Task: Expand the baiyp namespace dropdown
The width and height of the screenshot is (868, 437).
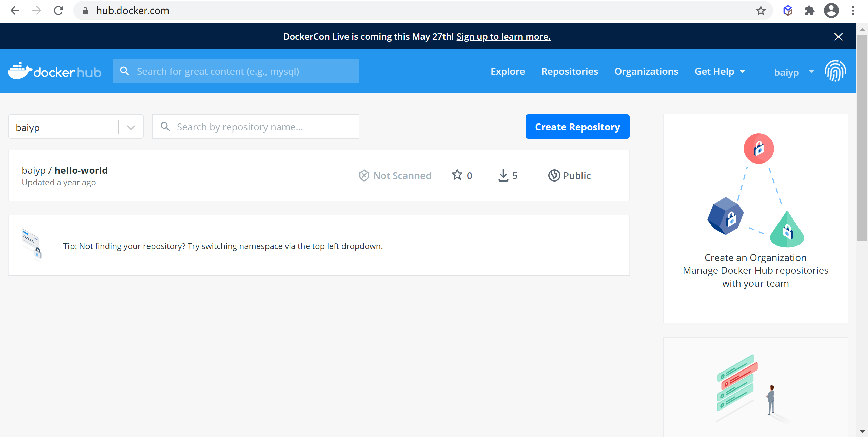Action: click(131, 127)
